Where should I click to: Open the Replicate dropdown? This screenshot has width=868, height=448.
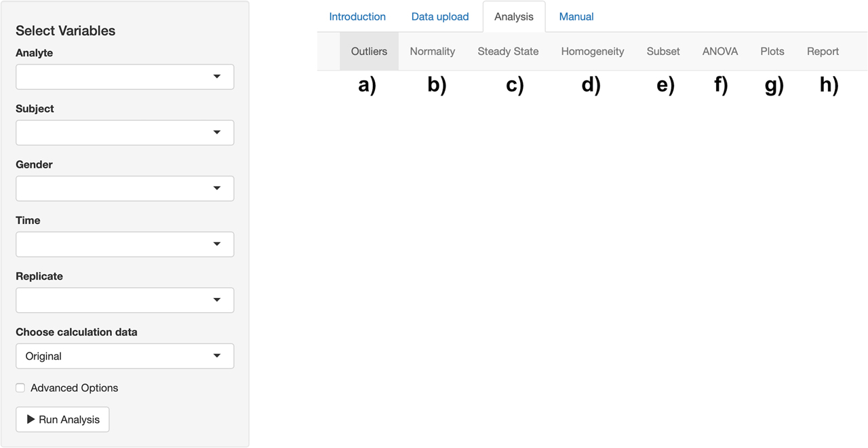coord(125,300)
